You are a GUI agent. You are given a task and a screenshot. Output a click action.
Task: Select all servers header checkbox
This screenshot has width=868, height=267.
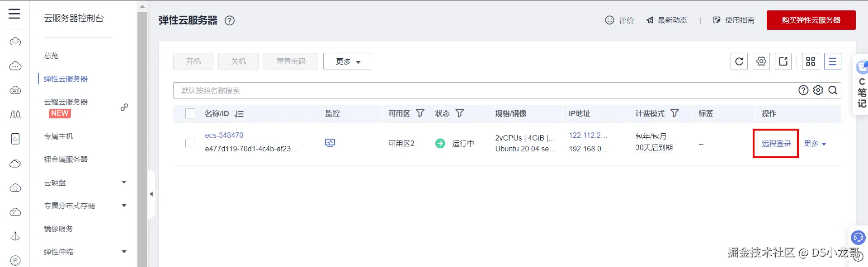pyautogui.click(x=190, y=113)
